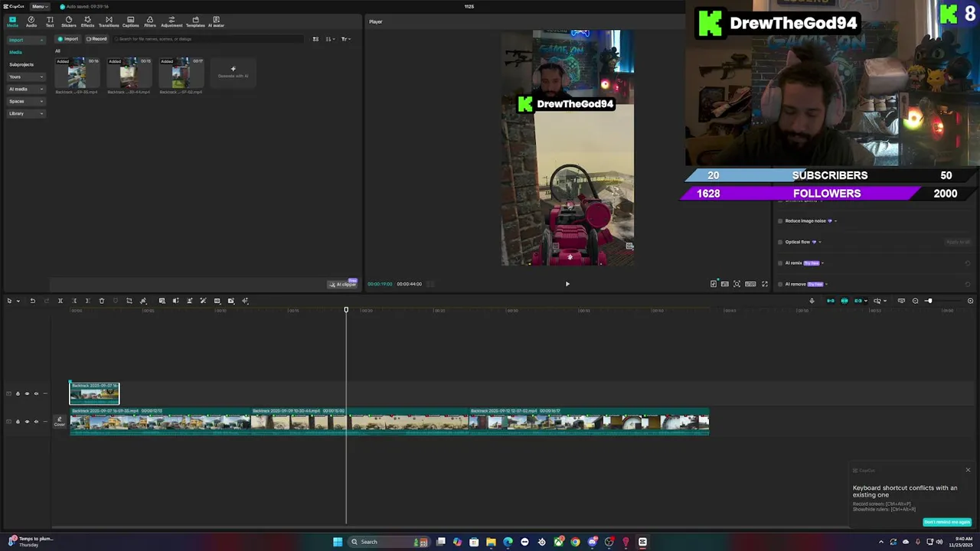This screenshot has height=551, width=980.
Task: Open fullscreen preview in the player
Action: click(764, 284)
